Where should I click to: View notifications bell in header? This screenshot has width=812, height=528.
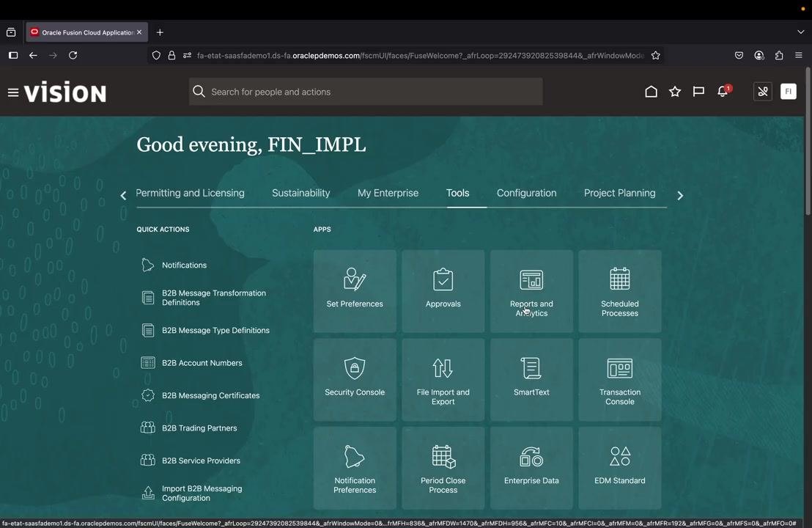(x=723, y=91)
